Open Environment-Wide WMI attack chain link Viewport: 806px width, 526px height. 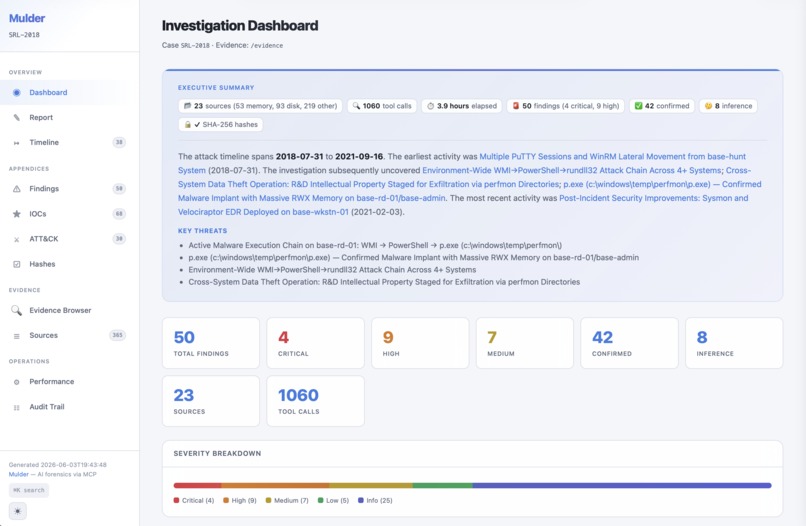tap(572, 170)
